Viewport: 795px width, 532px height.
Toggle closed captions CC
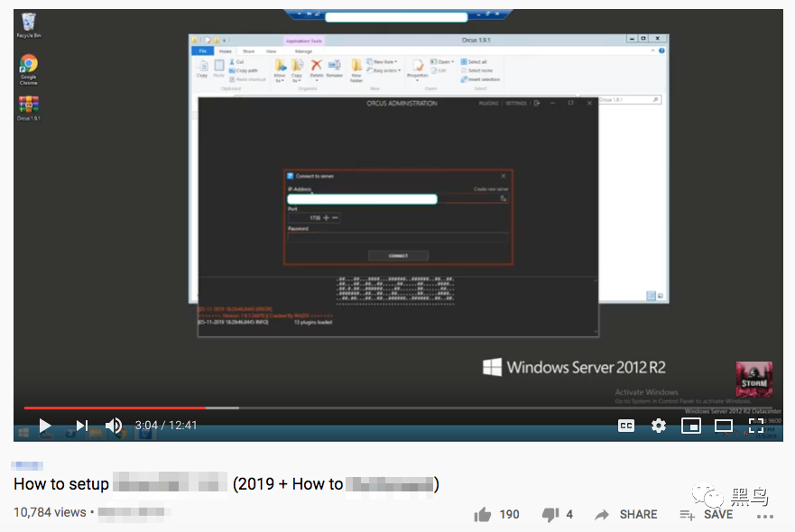pyautogui.click(x=626, y=426)
